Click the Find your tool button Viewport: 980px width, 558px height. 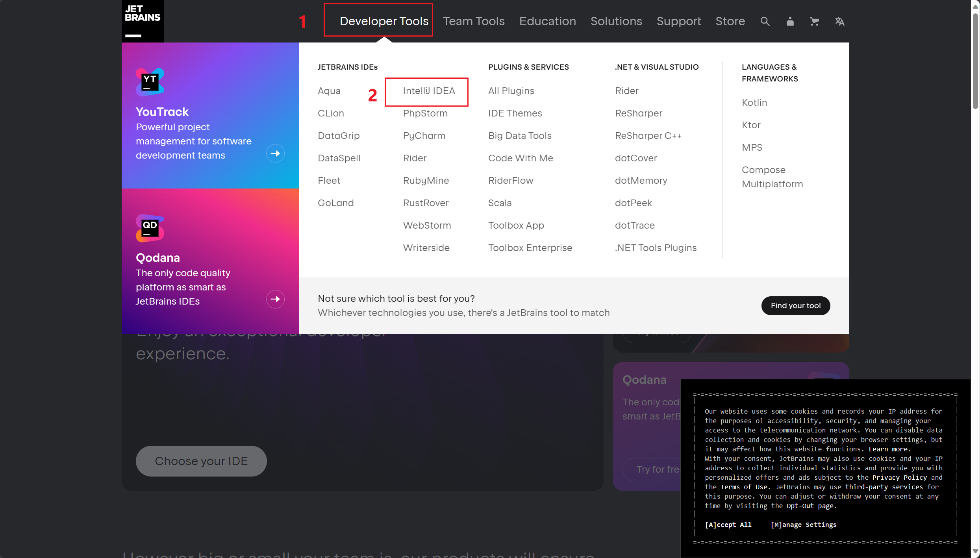[x=795, y=306]
